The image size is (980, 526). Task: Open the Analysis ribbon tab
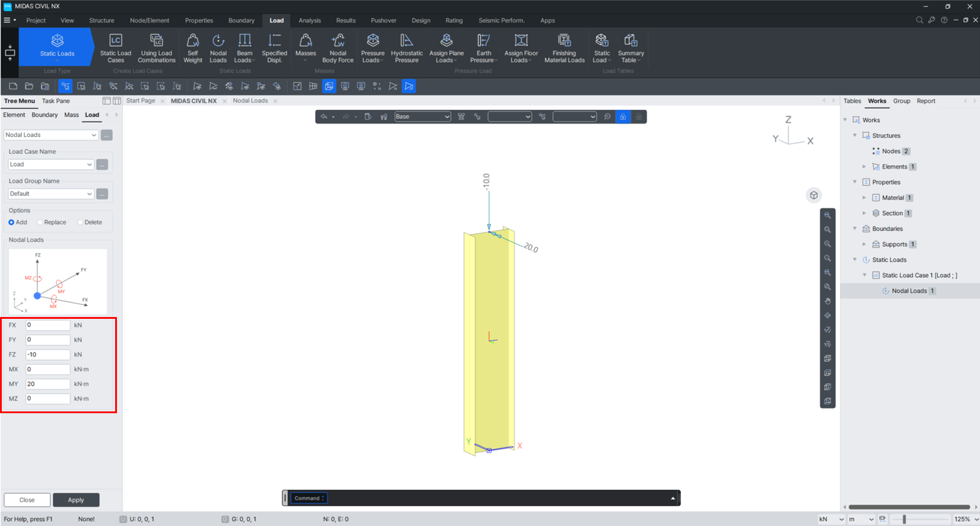tap(310, 20)
